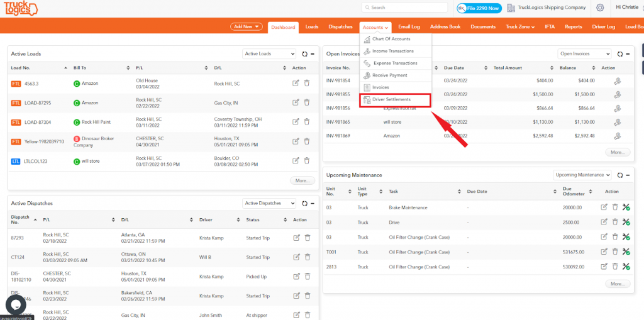Delete dispatch CT124
Viewport: 644px width, 320px height.
click(x=308, y=257)
